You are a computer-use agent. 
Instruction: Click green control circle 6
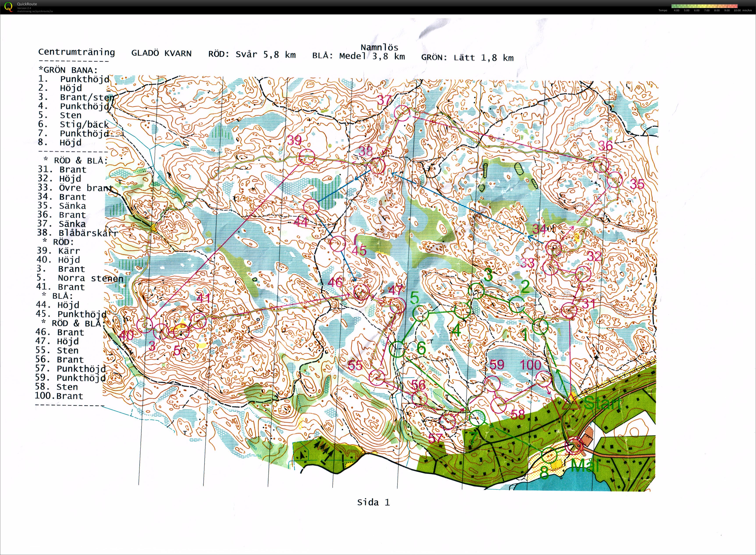coord(397,349)
